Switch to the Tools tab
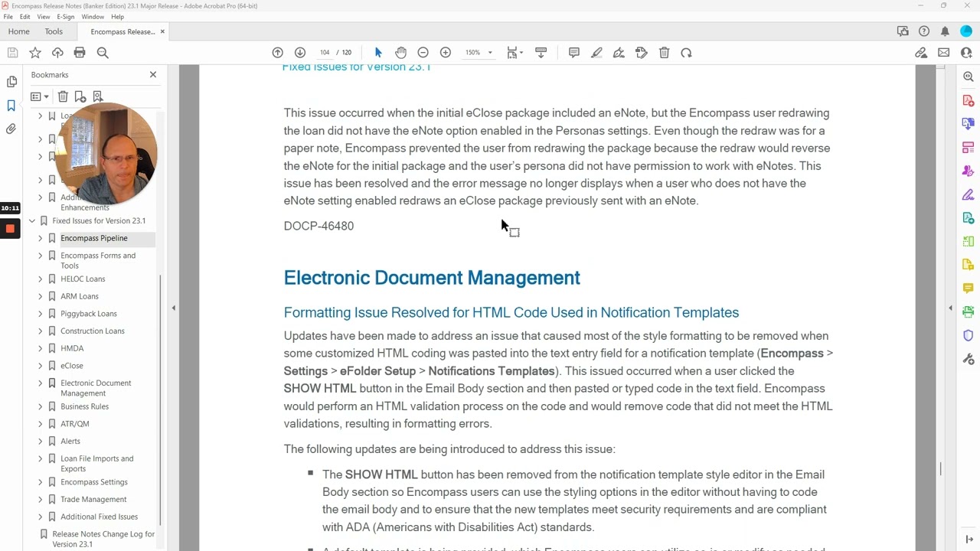Screen dimensions: 980x551 (54, 31)
